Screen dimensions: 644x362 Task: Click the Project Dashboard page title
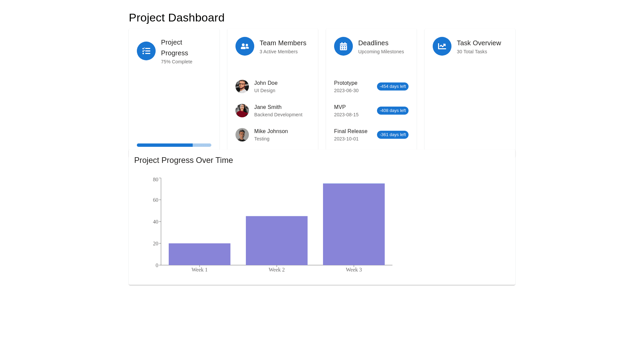176,18
